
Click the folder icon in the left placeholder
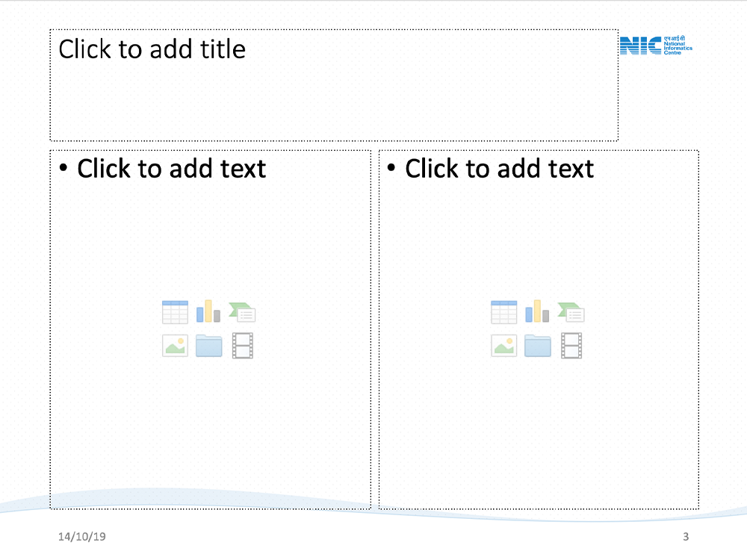tap(209, 346)
